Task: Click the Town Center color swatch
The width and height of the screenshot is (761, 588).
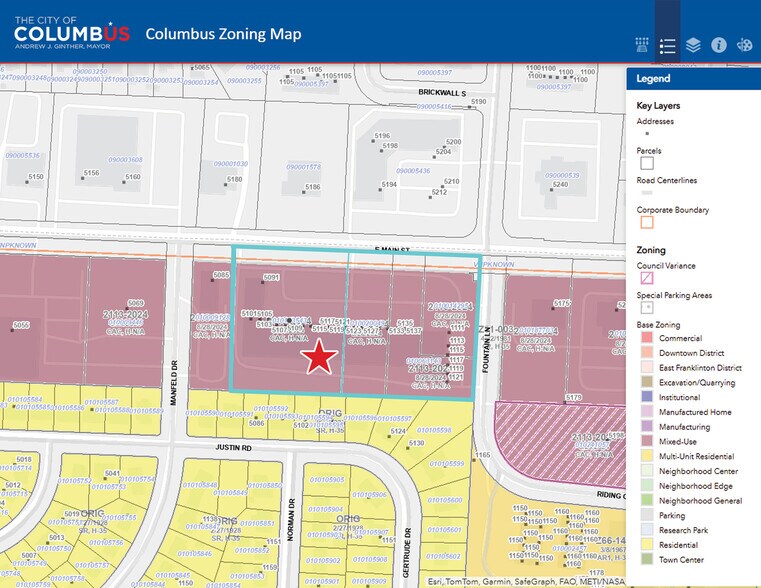Action: pos(646,561)
